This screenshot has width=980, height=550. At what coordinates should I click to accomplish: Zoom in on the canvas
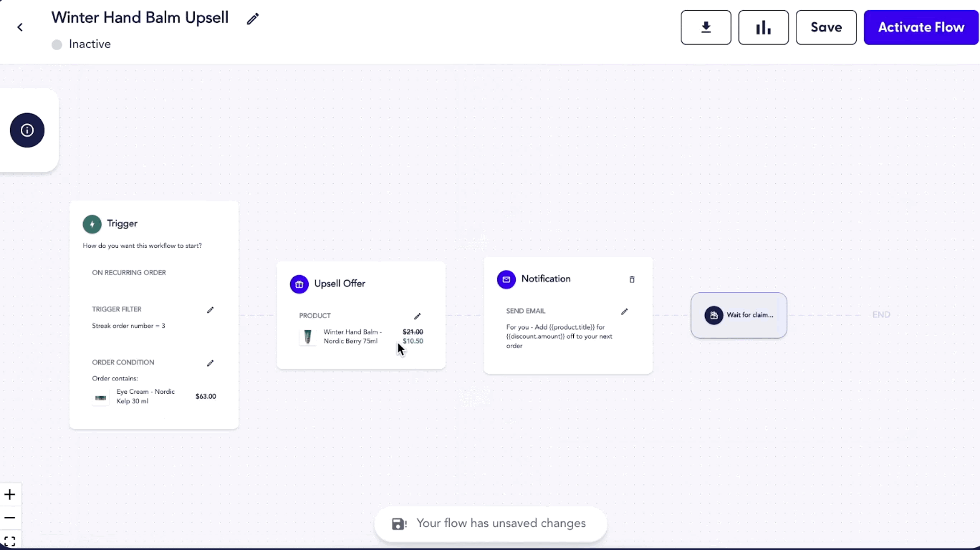[x=10, y=495]
